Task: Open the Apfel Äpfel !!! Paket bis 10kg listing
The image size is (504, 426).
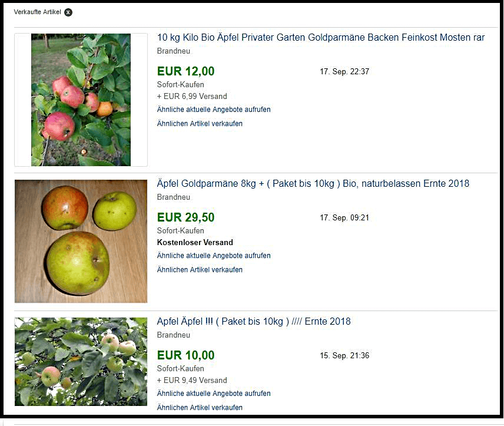Action: point(254,322)
